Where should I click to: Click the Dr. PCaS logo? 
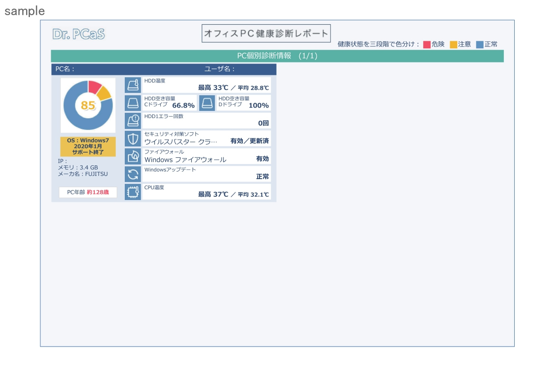(79, 34)
